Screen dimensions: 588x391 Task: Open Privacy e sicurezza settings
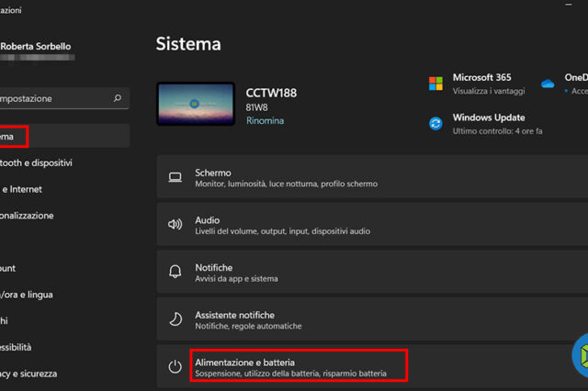[29, 374]
